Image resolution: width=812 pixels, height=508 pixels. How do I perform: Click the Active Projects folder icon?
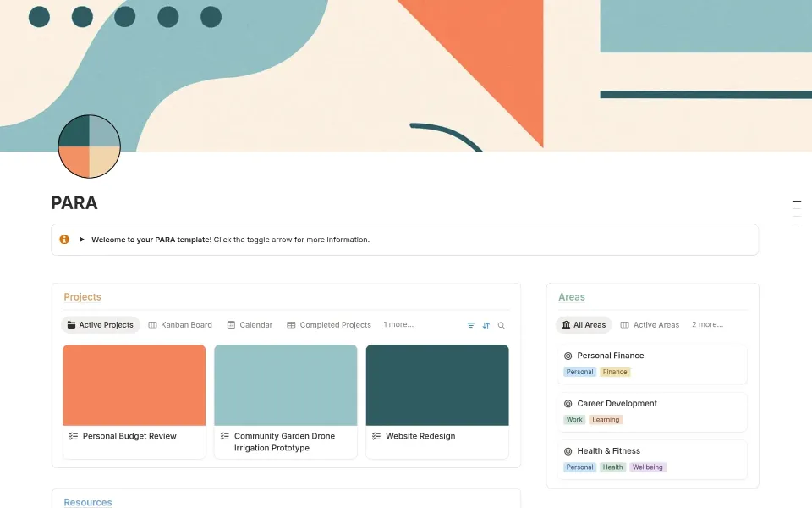point(71,325)
